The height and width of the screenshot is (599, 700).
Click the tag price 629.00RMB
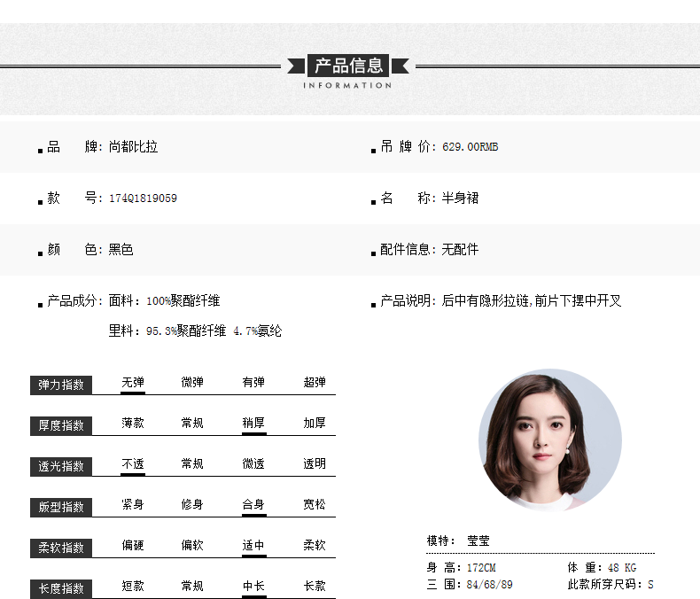(x=471, y=147)
